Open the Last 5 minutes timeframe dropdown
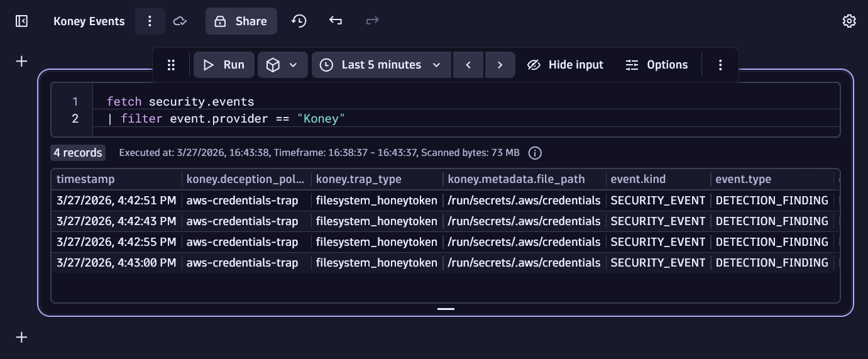The height and width of the screenshot is (359, 868). 382,65
